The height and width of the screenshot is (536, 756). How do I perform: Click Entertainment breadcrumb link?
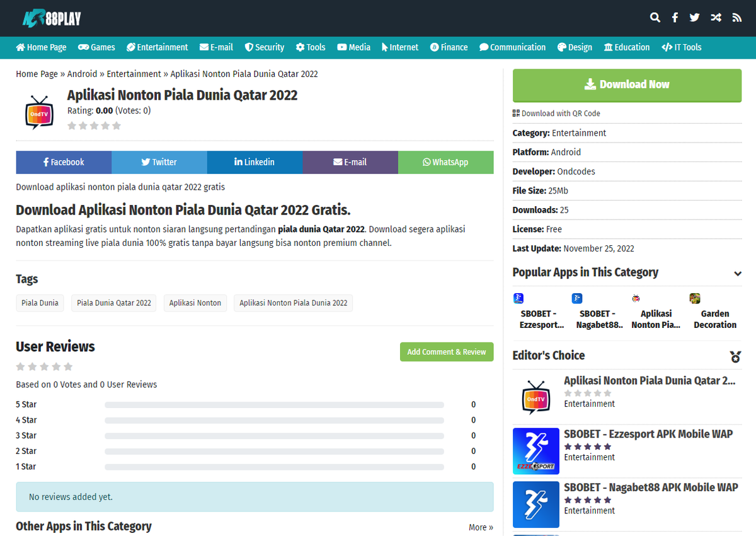(134, 74)
